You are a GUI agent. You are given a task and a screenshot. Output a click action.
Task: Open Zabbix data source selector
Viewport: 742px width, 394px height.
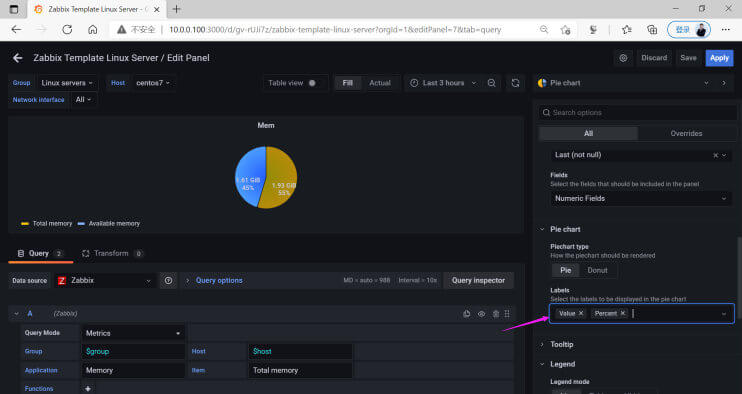point(105,280)
